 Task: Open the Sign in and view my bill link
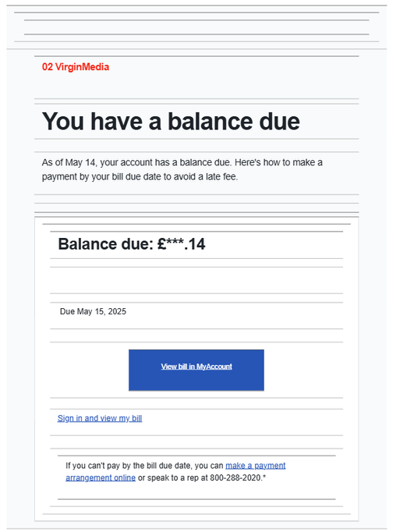pyautogui.click(x=100, y=418)
